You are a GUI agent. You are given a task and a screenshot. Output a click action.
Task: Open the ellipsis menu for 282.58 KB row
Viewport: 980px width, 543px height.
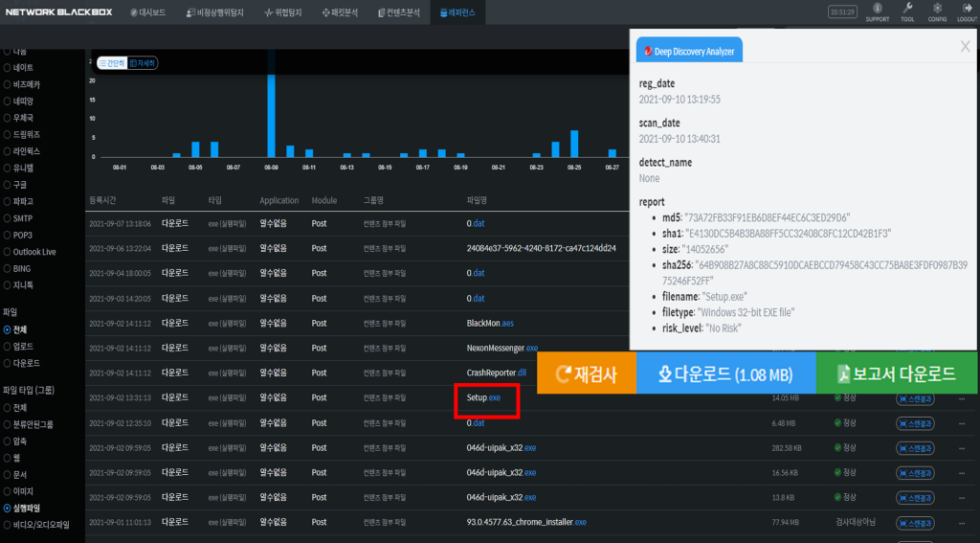(x=962, y=447)
